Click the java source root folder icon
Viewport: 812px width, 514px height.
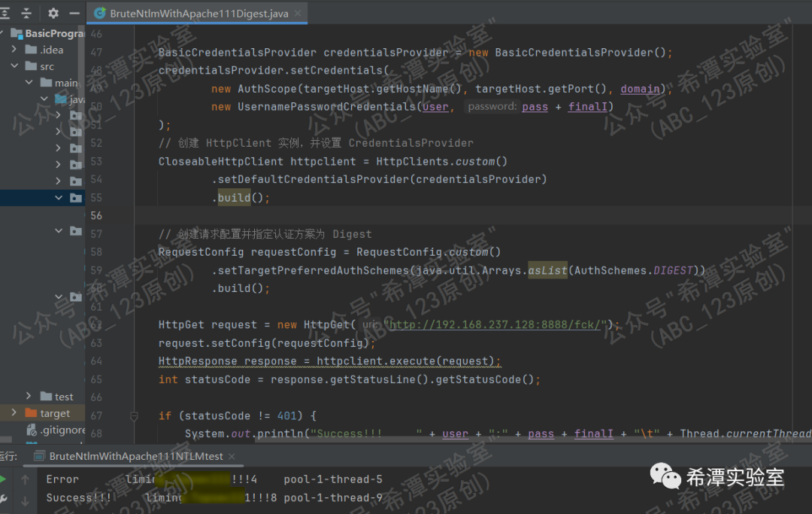pyautogui.click(x=62, y=99)
